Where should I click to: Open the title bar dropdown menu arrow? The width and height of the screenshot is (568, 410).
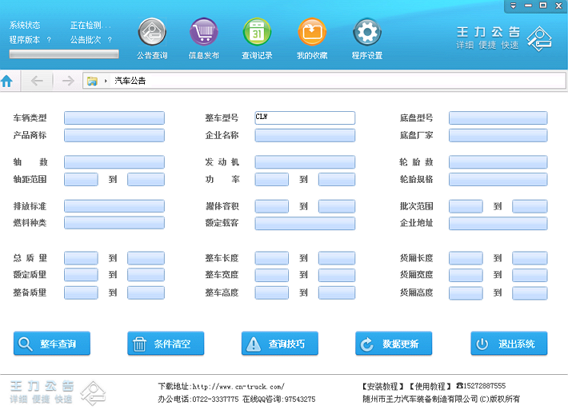click(513, 5)
